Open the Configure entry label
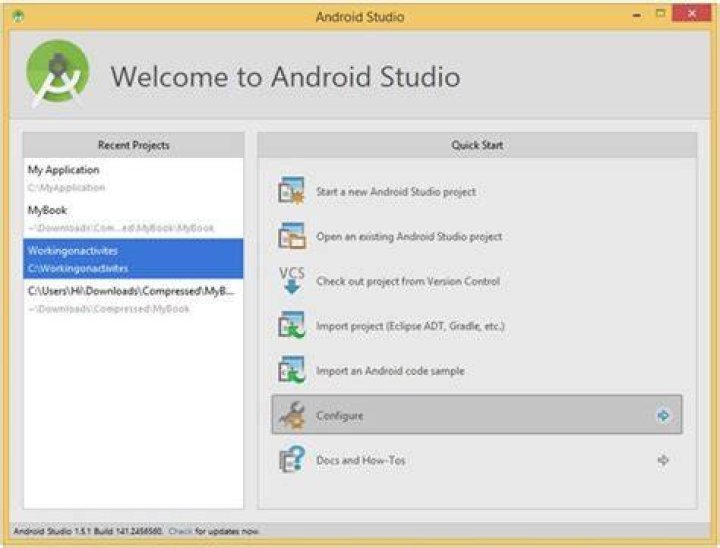This screenshot has height=548, width=720. tap(339, 416)
